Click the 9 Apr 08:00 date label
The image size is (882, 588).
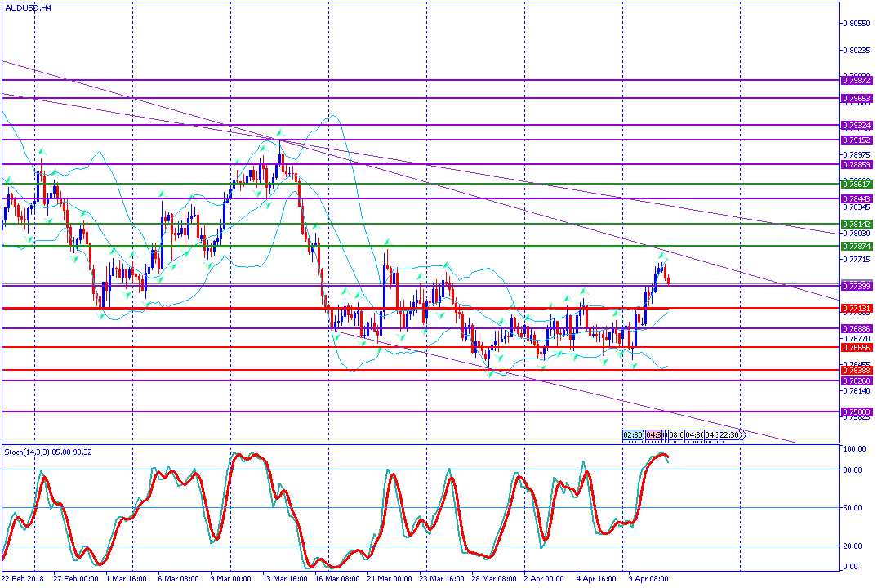click(647, 578)
